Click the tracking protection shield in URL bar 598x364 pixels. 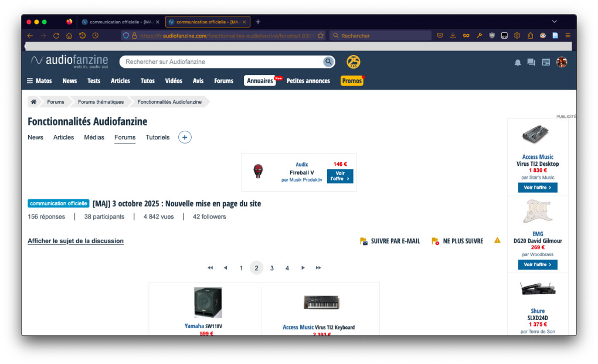coord(125,35)
